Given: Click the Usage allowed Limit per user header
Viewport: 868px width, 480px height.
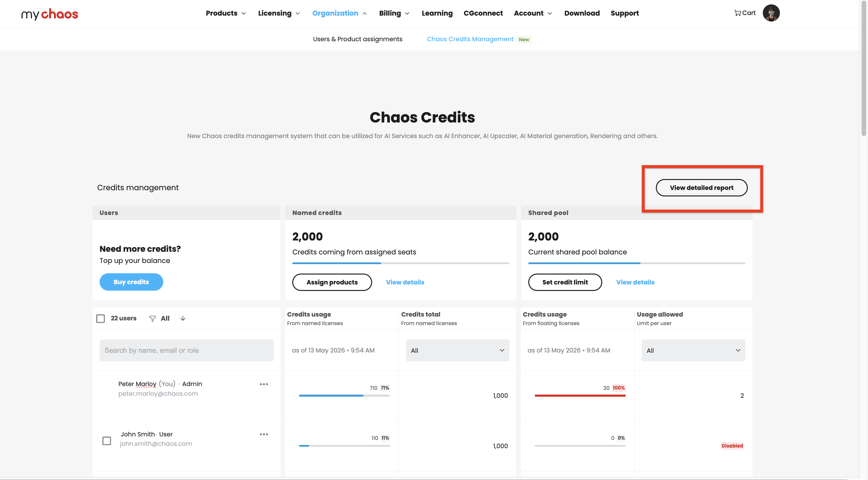Looking at the screenshot, I should [660, 318].
